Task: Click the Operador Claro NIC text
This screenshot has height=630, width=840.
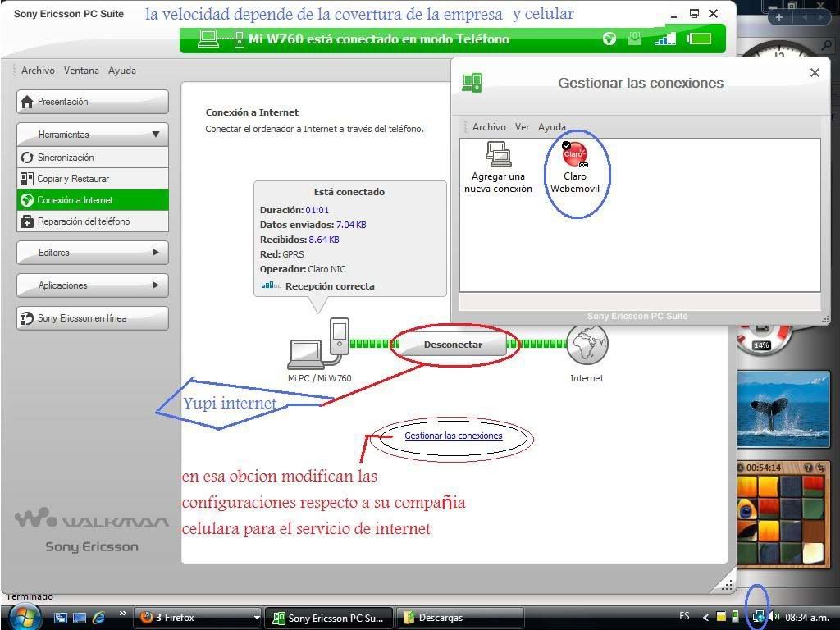Action: pyautogui.click(x=303, y=269)
